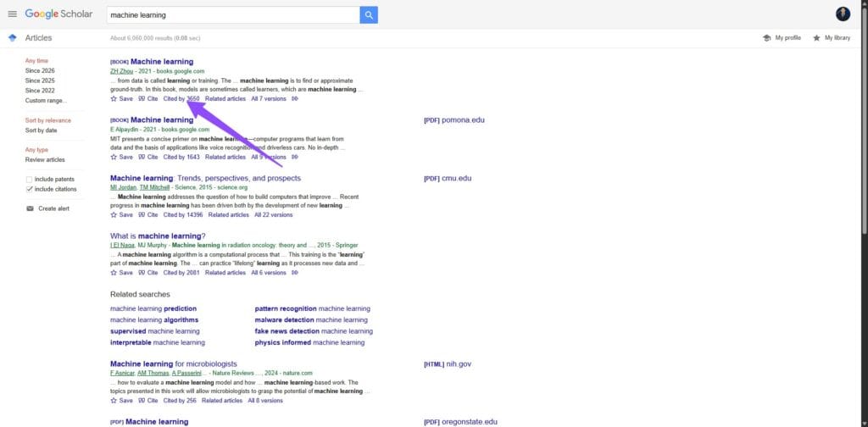Screen dimensions: 868x427
Task: Click Cite quote icon for ZH Zhou book
Action: (x=142, y=98)
